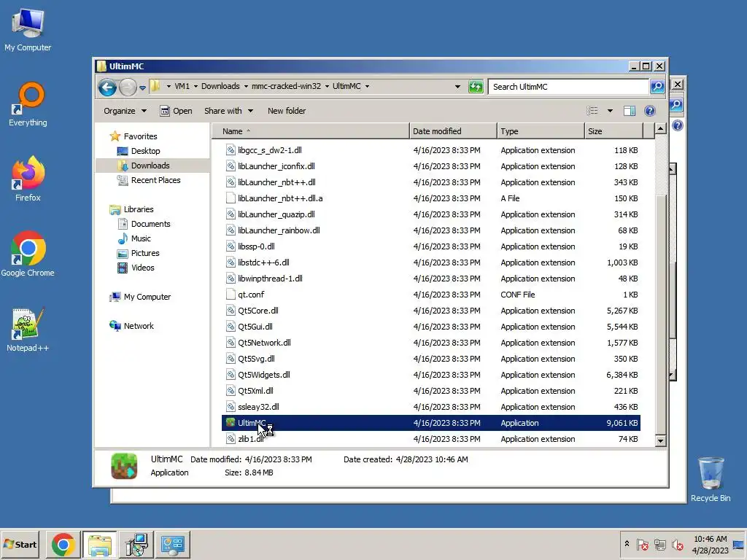The width and height of the screenshot is (747, 560).
Task: Expand the address bar history dropdown
Action: pyautogui.click(x=457, y=87)
